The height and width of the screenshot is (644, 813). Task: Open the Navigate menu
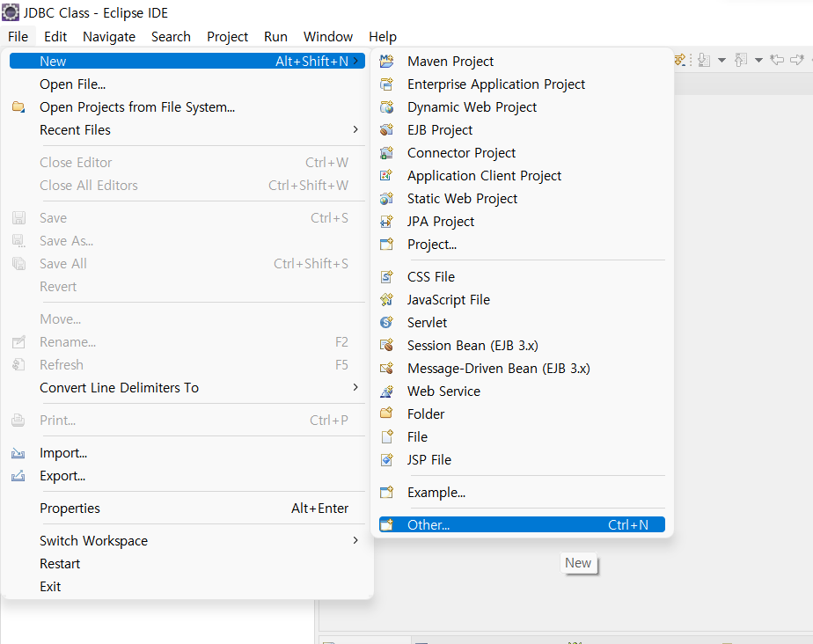[x=109, y=37]
